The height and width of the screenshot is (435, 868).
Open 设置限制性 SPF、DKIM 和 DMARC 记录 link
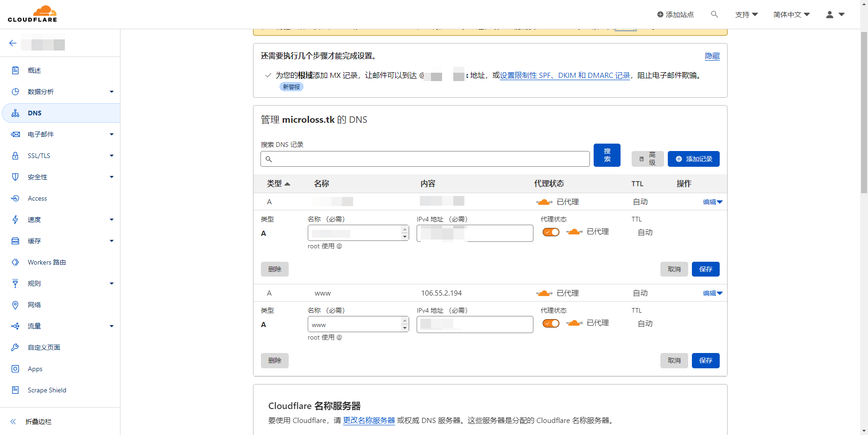click(565, 76)
